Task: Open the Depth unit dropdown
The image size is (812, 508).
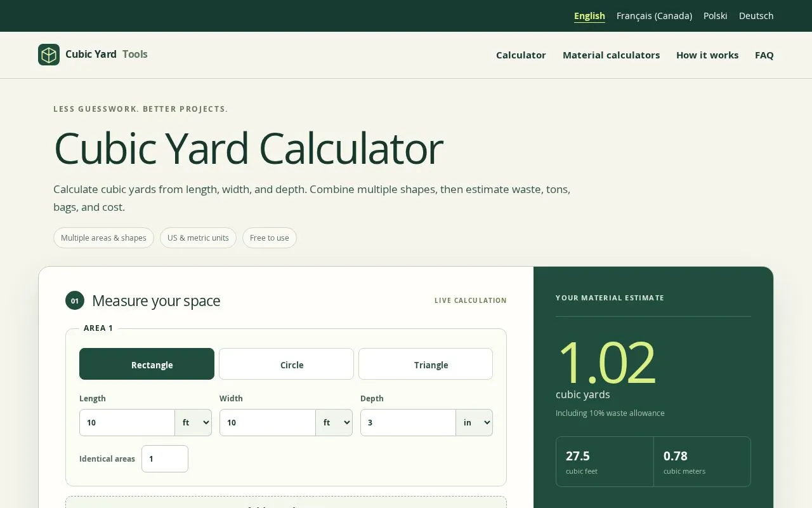Action: 475,422
